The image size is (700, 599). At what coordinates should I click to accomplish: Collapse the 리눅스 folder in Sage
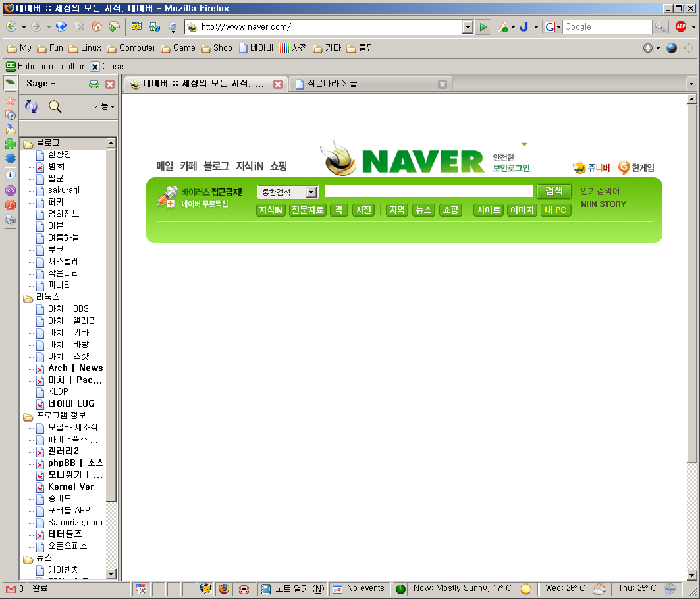click(x=28, y=298)
